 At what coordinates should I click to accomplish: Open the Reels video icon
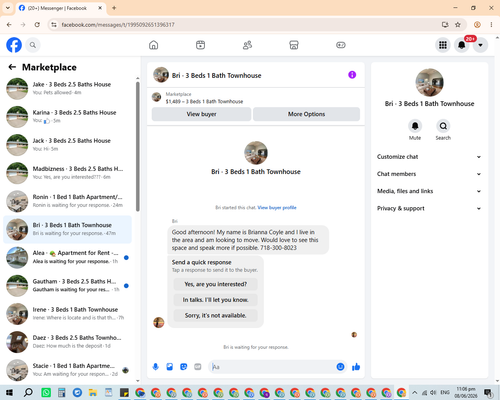pyautogui.click(x=200, y=45)
